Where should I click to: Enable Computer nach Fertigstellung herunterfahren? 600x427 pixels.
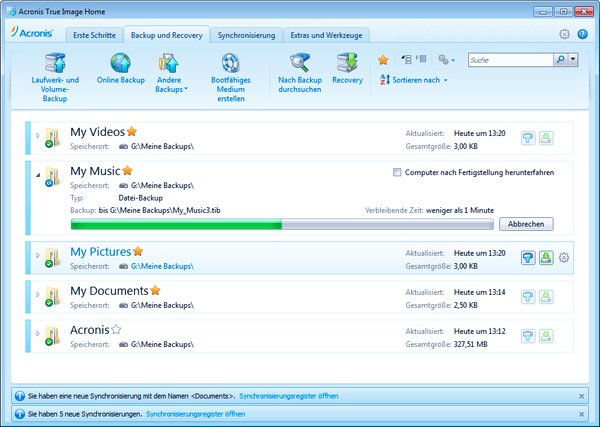398,173
